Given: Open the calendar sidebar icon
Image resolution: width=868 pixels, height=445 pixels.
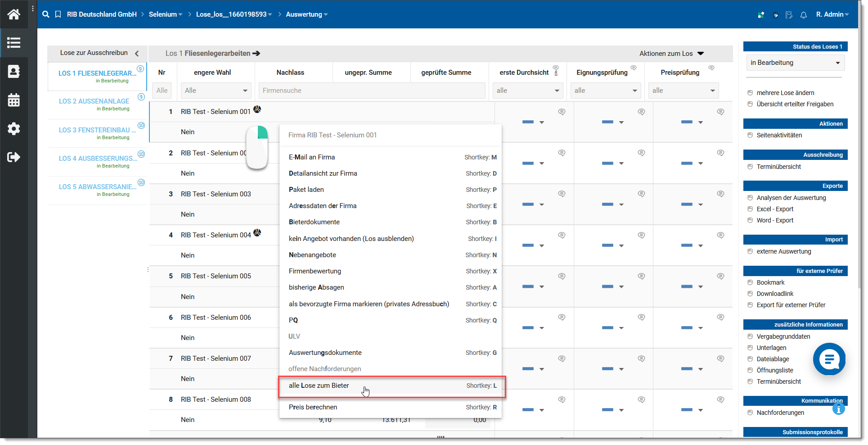Looking at the screenshot, I should (x=13, y=100).
